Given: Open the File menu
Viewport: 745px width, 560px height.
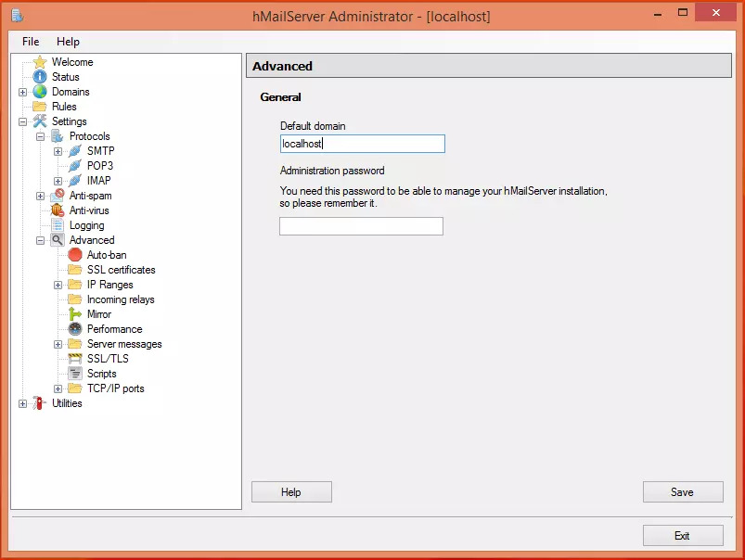Looking at the screenshot, I should [x=31, y=42].
